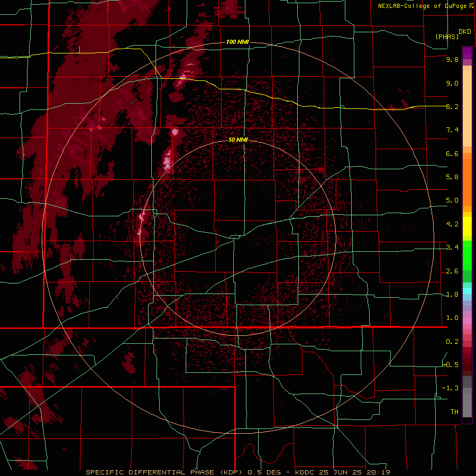
Task: Click the 50 NMI range ring label
Action: [x=238, y=140]
